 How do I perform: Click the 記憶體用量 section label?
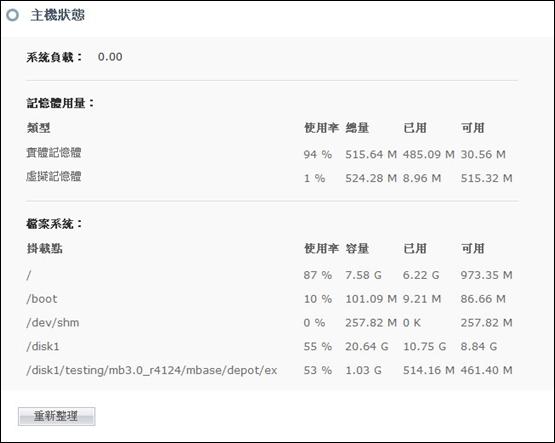(x=60, y=103)
